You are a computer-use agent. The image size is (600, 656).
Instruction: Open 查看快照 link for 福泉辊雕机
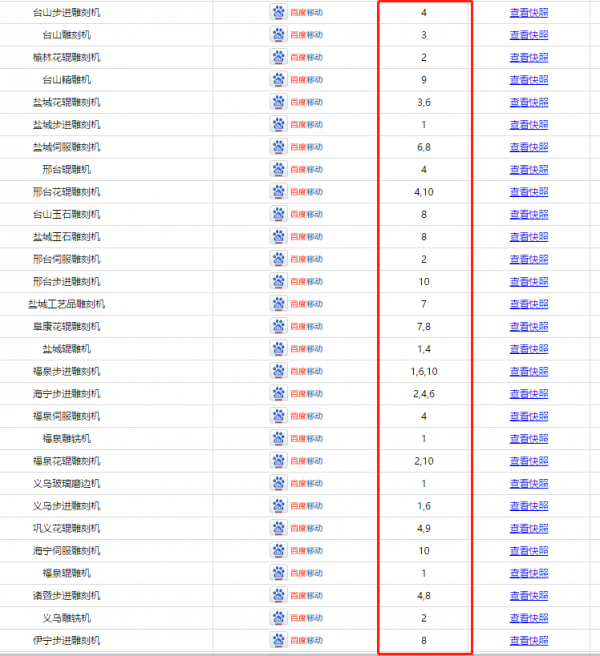(x=529, y=573)
